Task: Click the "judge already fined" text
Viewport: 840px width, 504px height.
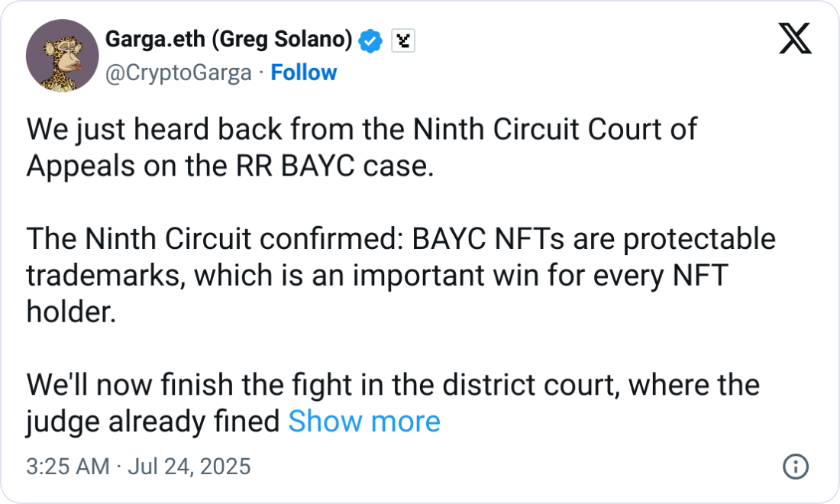Action: [153, 422]
